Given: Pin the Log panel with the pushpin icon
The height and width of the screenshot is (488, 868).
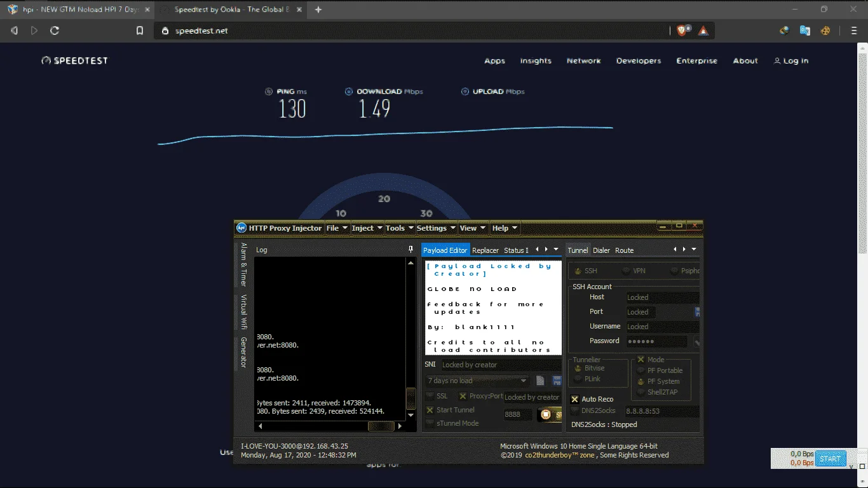Looking at the screenshot, I should pos(410,250).
